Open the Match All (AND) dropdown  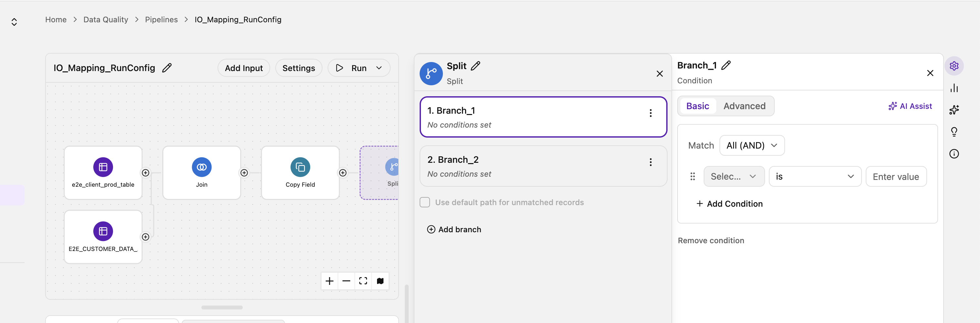(752, 145)
